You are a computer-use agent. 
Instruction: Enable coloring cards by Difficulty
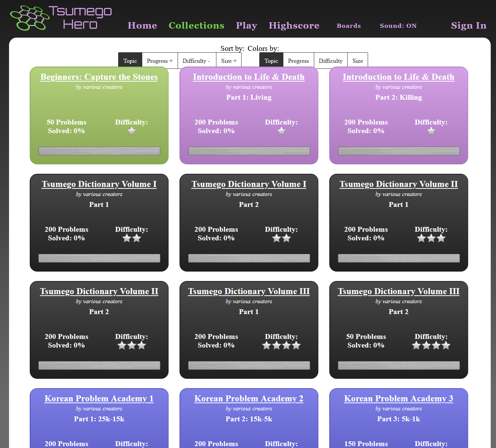[330, 60]
